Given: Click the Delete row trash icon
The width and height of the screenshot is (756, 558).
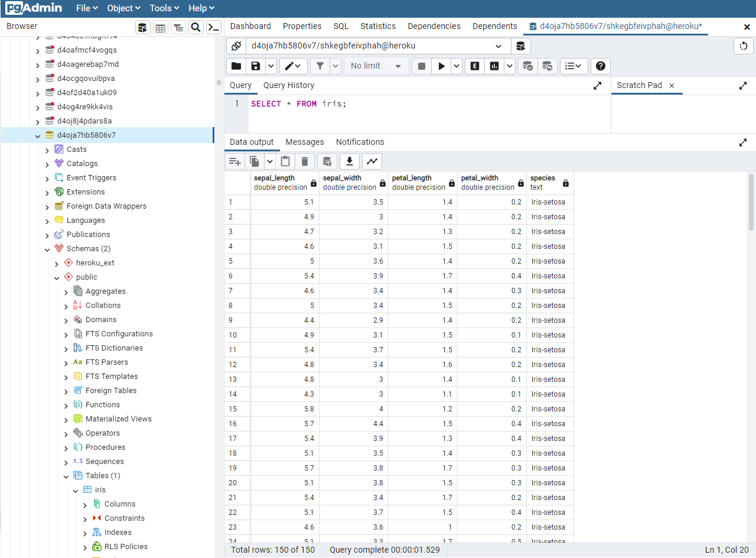Looking at the screenshot, I should pos(305,161).
